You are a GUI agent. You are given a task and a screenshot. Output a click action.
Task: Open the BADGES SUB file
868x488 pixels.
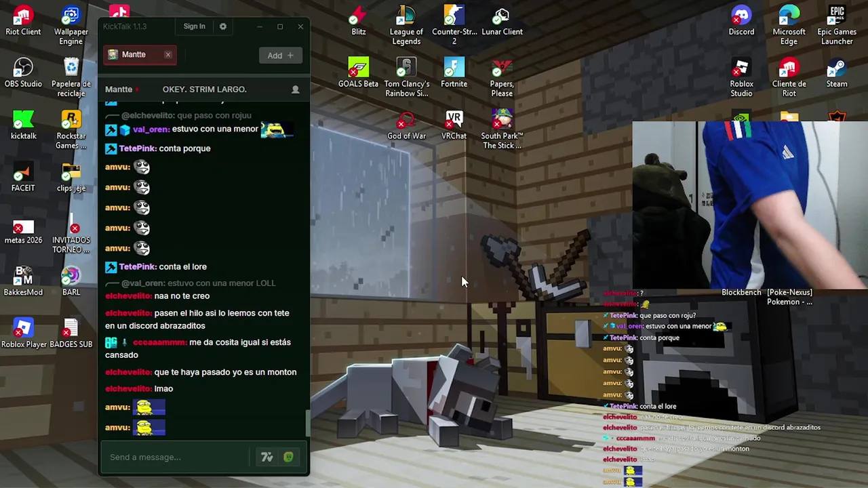(71, 333)
